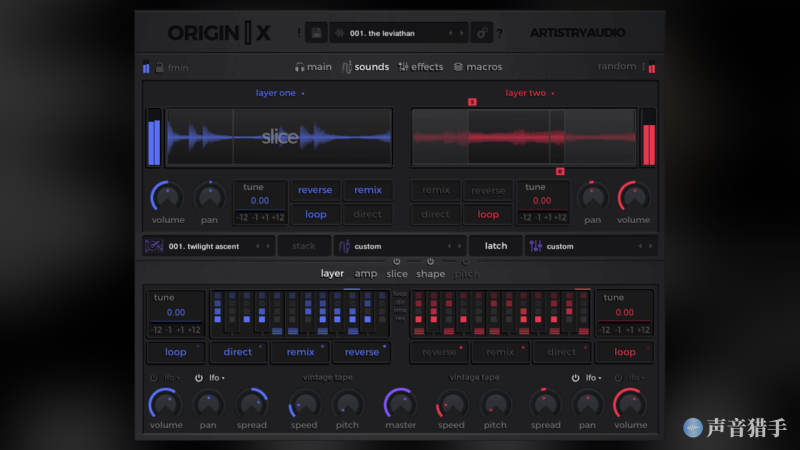Click the save preset floppy icon
Screen dimensions: 800x450
click(x=316, y=33)
